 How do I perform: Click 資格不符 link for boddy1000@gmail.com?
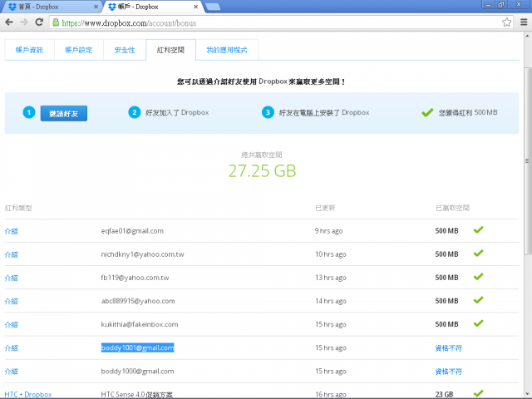449,372
